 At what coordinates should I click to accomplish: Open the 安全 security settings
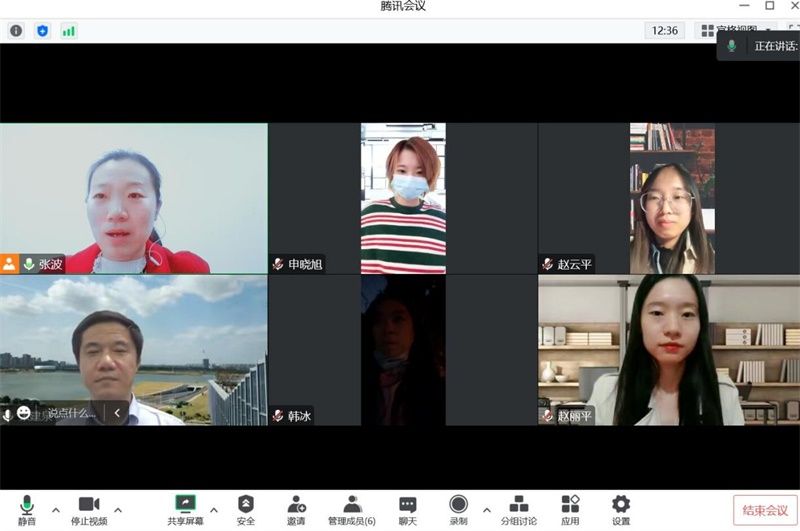coord(246,509)
